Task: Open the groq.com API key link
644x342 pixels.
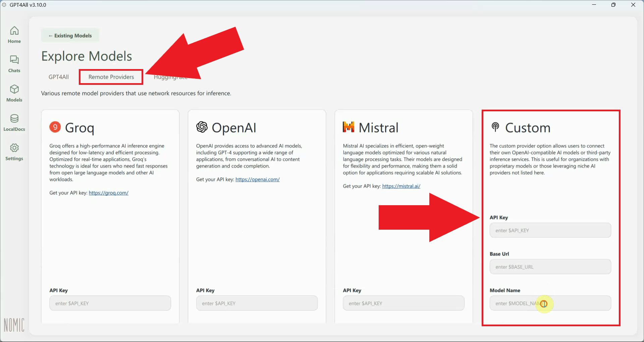Action: point(108,193)
